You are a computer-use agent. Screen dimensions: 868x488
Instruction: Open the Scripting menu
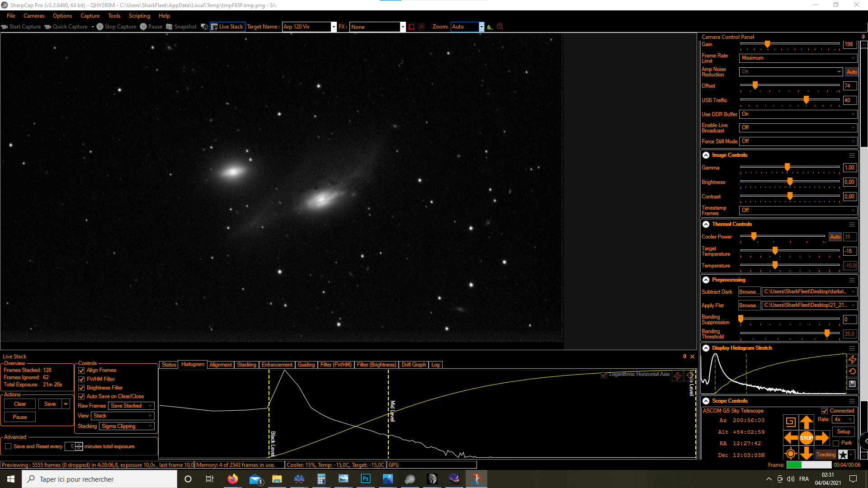(x=139, y=16)
